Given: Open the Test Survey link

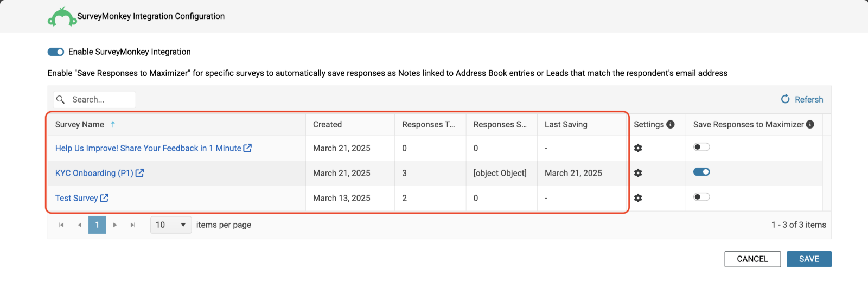Looking at the screenshot, I should pos(76,198).
